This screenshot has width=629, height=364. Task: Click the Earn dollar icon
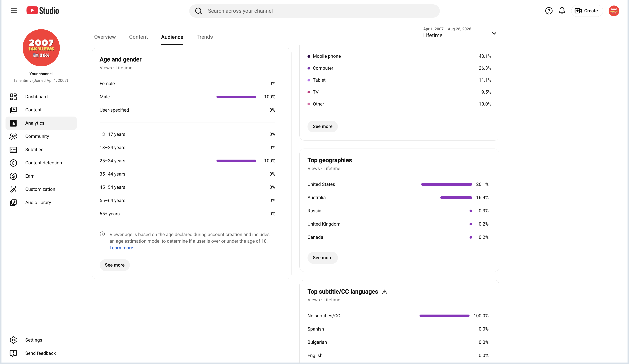point(13,176)
